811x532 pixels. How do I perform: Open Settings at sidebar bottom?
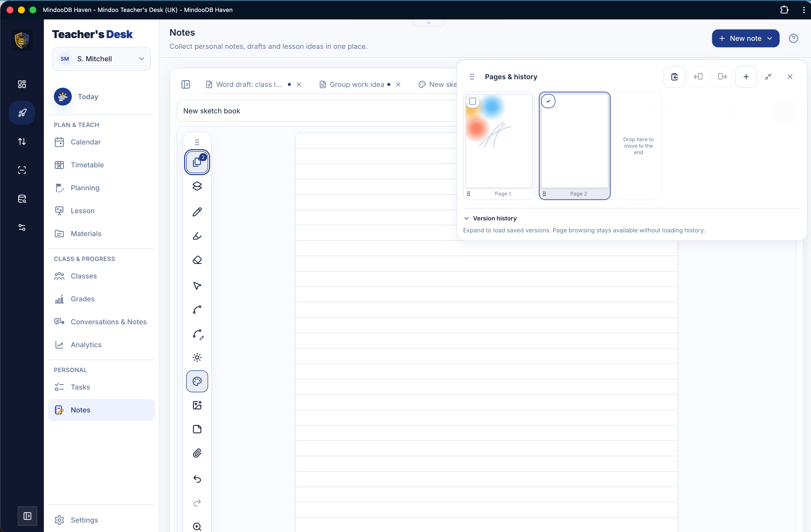click(x=101, y=520)
